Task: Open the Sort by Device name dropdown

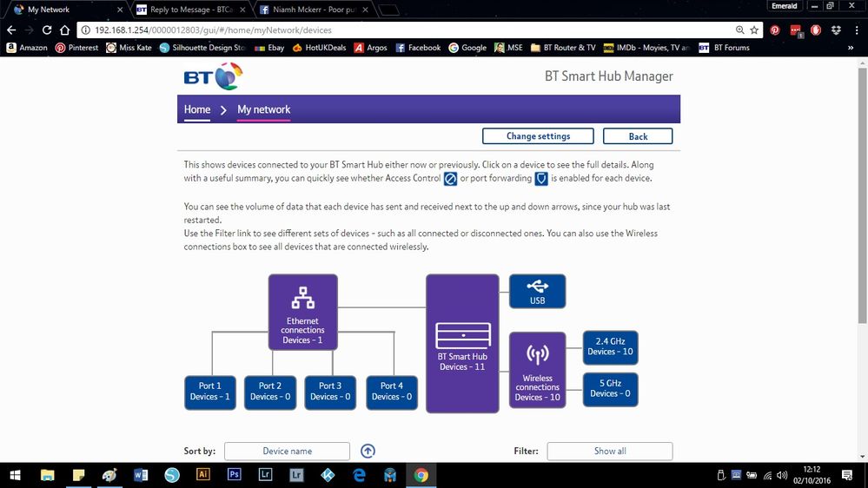Action: click(x=287, y=451)
